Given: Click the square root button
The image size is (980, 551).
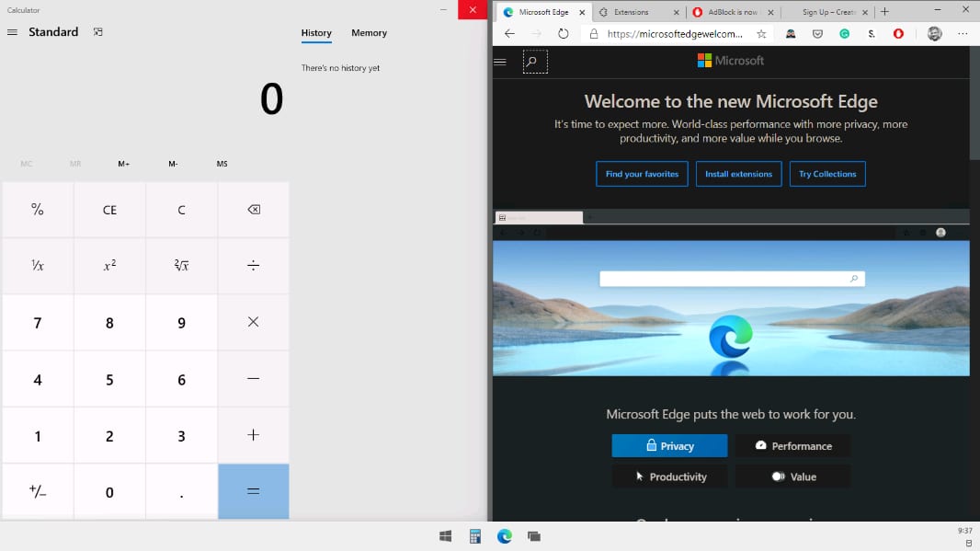Looking at the screenshot, I should 181,266.
